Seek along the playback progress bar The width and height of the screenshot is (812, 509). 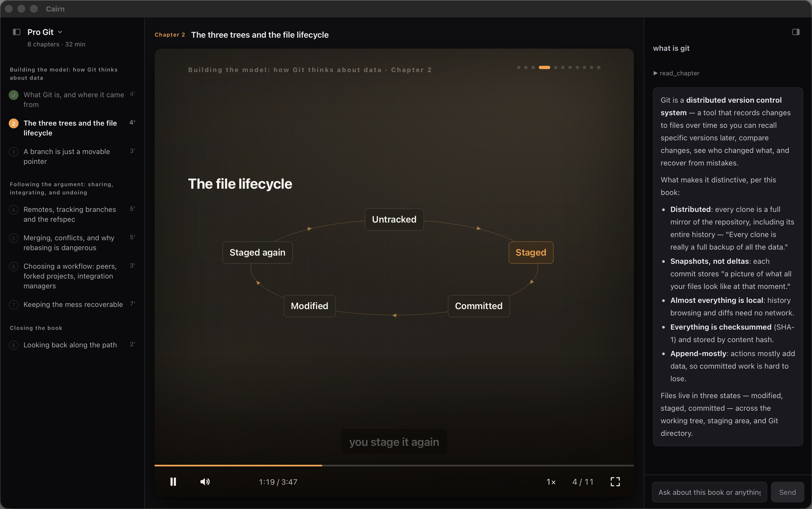394,465
